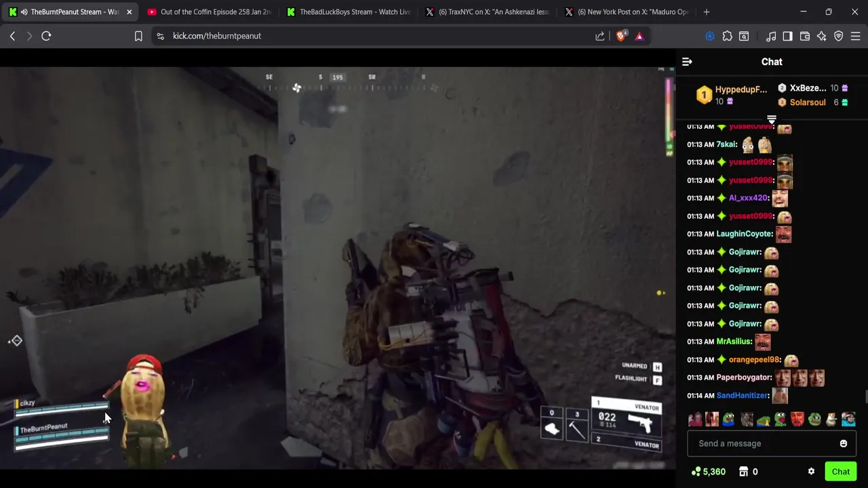Select Solarsoul third-place gifter
The height and width of the screenshot is (488, 868).
point(812,102)
